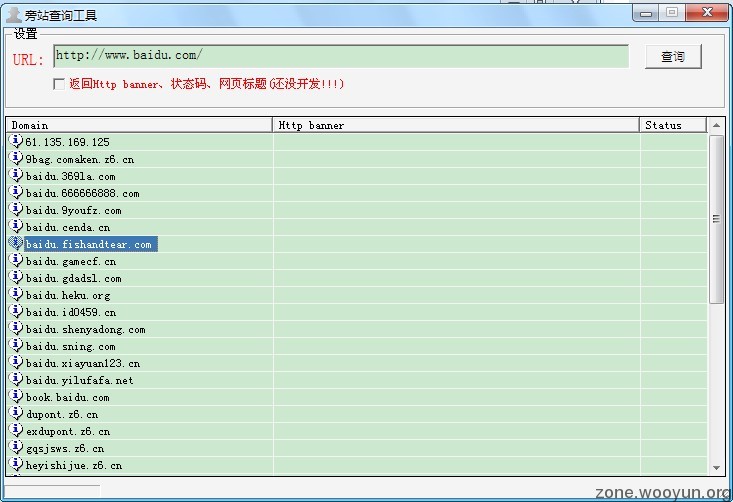Click the 查询 query button
The image size is (733, 502).
(672, 57)
